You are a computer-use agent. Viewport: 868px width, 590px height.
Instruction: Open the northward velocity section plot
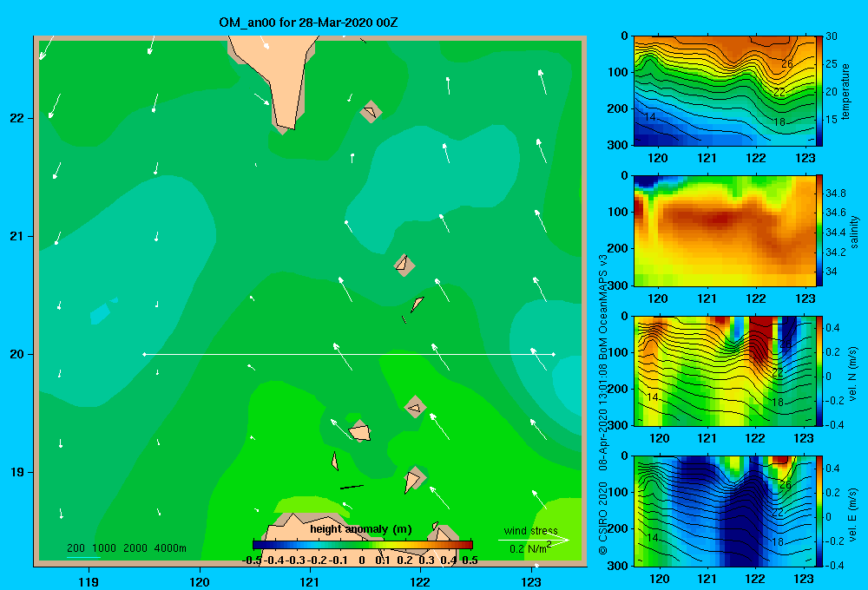point(725,370)
